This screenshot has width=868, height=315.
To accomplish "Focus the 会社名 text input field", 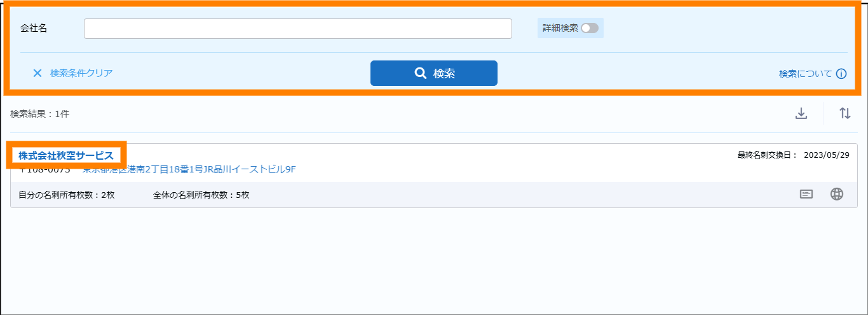I will coord(297,29).
